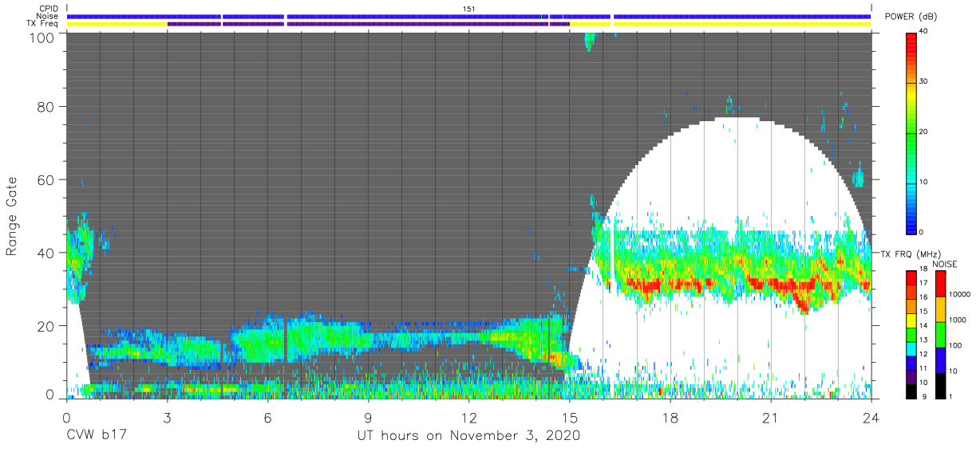
Task: Click the 100 label in NOISE legend
Action: [x=955, y=345]
